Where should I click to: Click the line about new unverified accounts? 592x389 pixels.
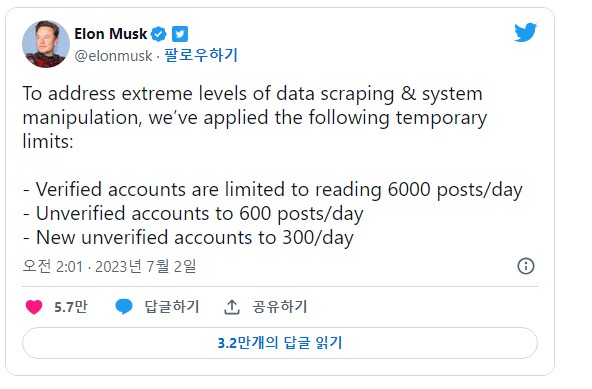(188, 238)
